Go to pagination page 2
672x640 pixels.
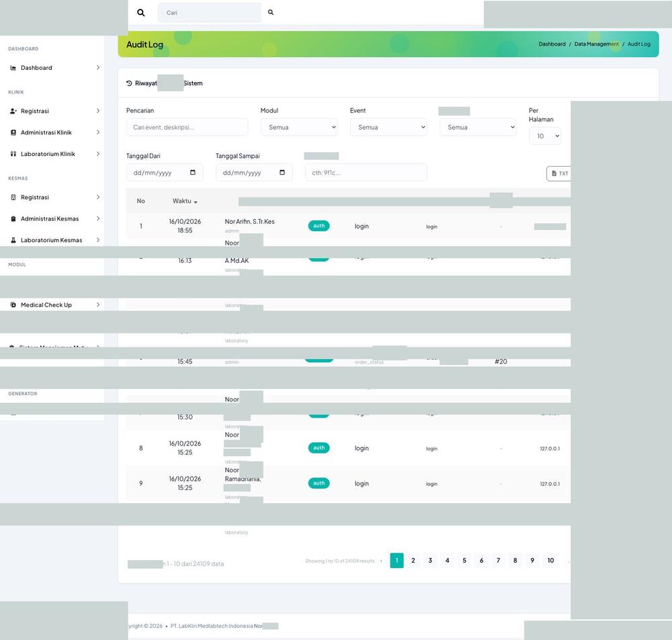pyautogui.click(x=413, y=560)
